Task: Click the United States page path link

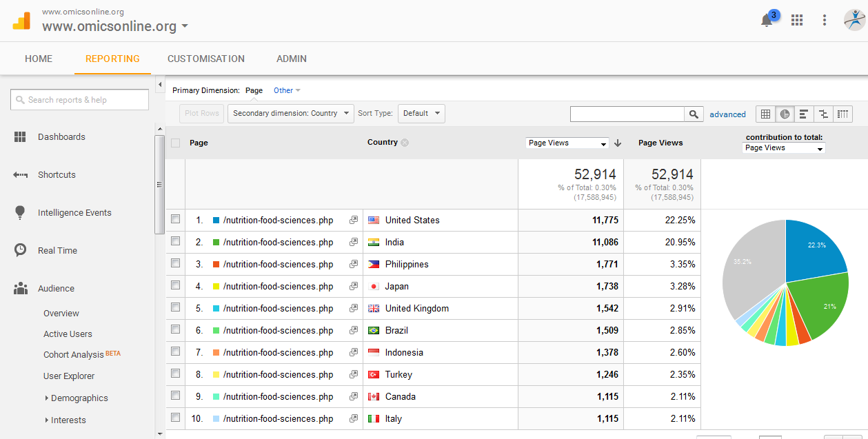Action: click(278, 221)
